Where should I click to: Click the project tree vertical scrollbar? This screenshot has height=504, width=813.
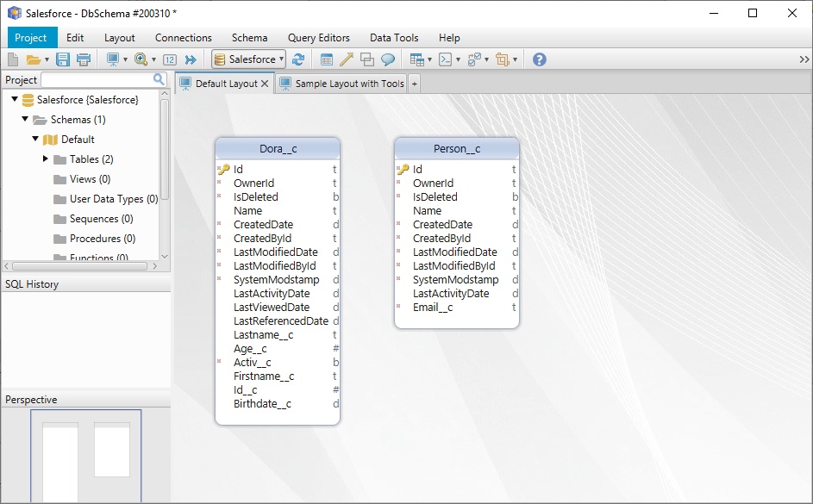(165, 150)
